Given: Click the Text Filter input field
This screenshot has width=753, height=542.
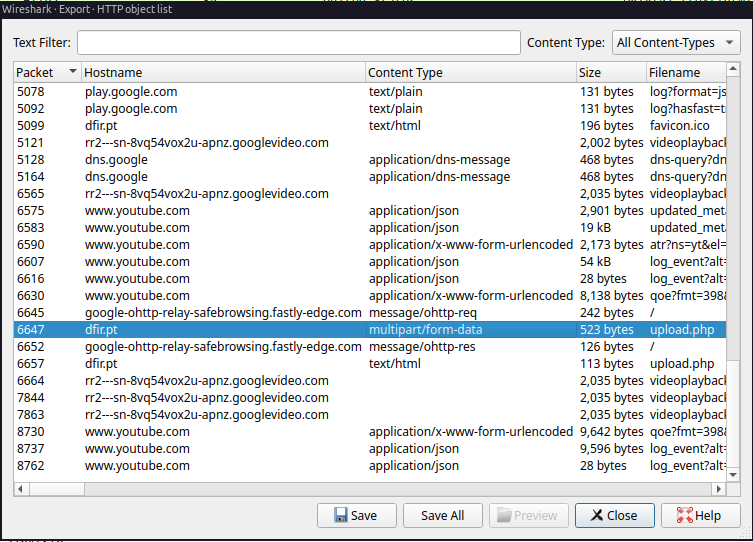Looking at the screenshot, I should (299, 43).
